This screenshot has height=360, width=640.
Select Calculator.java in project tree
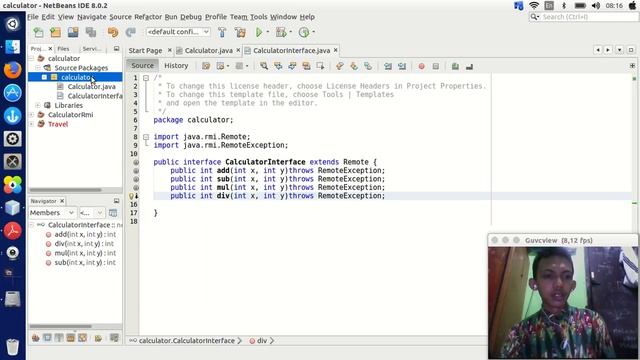(91, 87)
